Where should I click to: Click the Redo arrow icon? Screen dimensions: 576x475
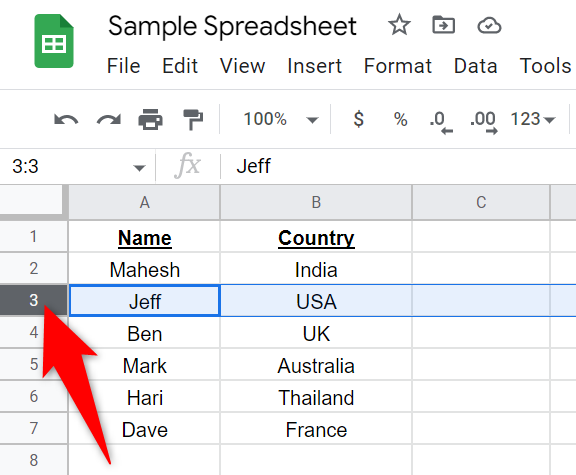tap(109, 120)
